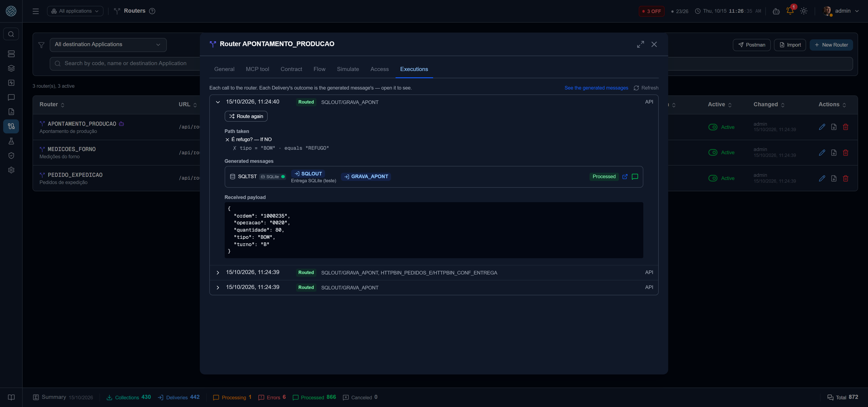Edit PEDIDO_EXPEDICAO router with pencil icon
This screenshot has width=868, height=407.
(x=822, y=178)
